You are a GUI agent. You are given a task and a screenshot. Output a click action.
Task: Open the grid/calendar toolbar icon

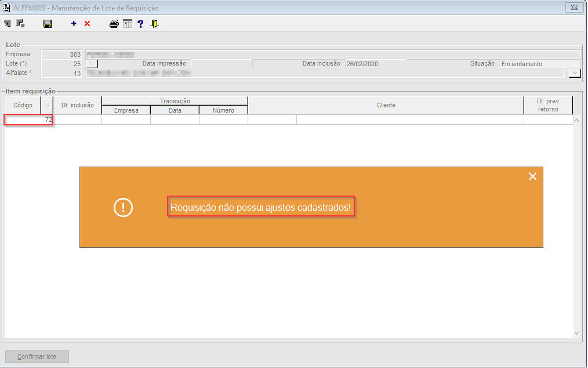click(128, 24)
